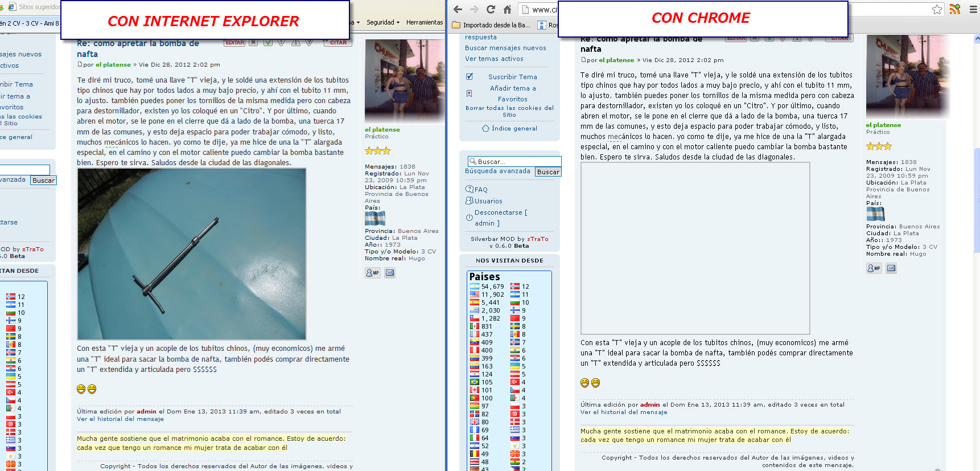
Task: Click the MP private message icon in Chrome profile
Action: coord(874,268)
